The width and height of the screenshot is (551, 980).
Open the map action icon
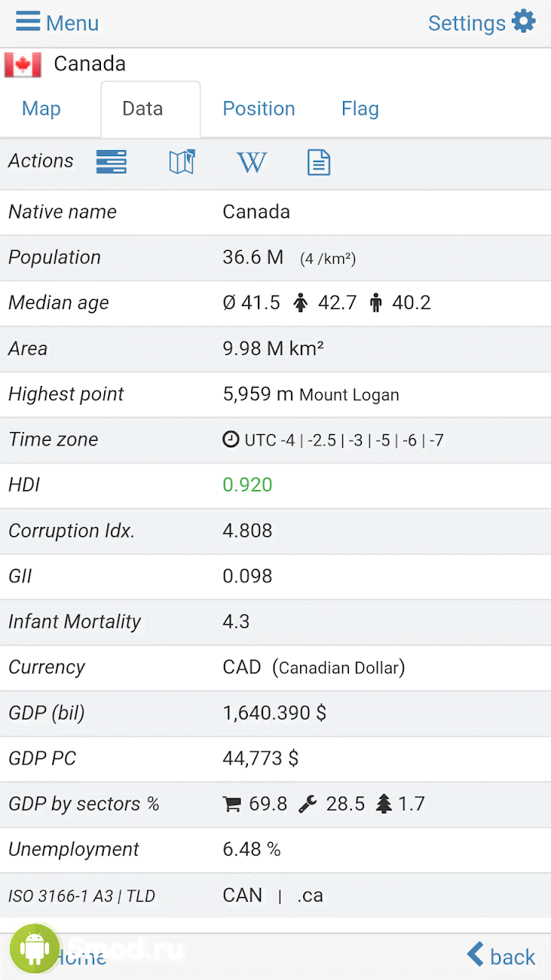[182, 162]
